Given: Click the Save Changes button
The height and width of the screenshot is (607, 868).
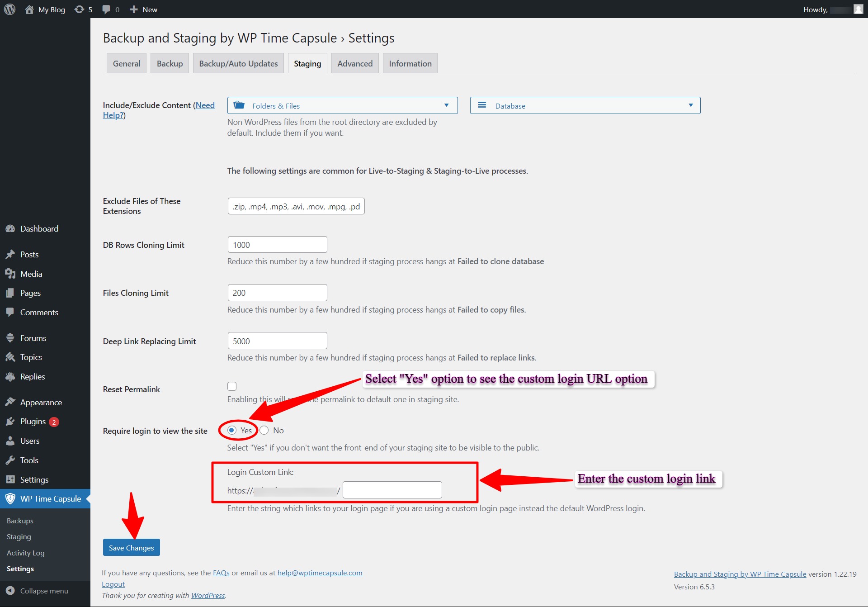Looking at the screenshot, I should coord(132,548).
